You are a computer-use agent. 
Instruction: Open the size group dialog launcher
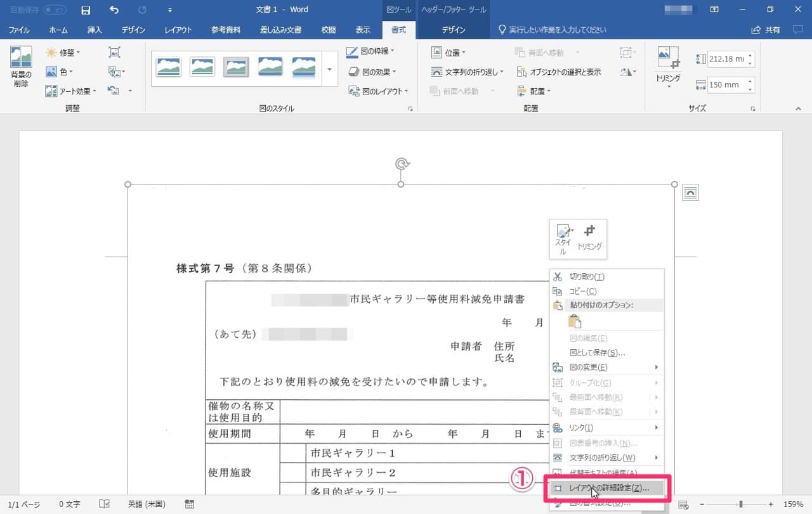click(753, 109)
